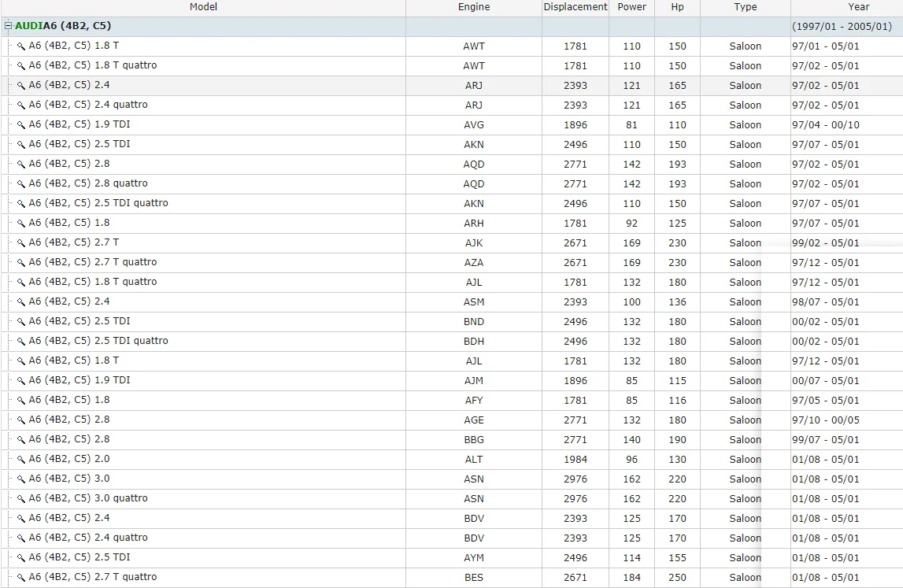Click magnifier icon beside 2.8 quattro AQD
Image resolution: width=903 pixels, height=588 pixels.
coord(20,183)
